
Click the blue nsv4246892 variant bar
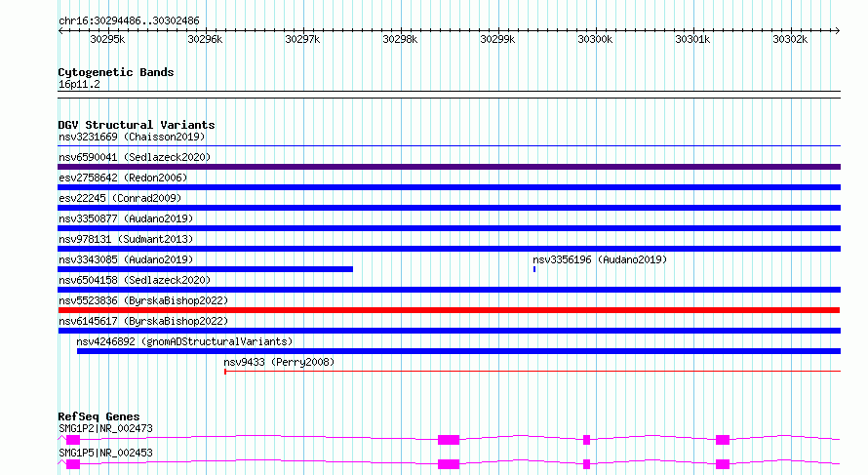(458, 351)
